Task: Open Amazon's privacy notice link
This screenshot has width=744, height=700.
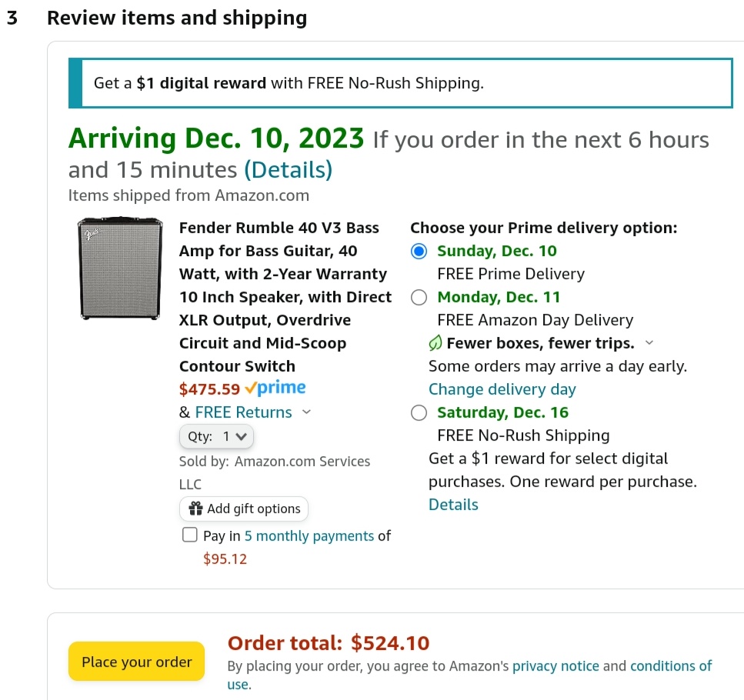Action: pos(555,666)
